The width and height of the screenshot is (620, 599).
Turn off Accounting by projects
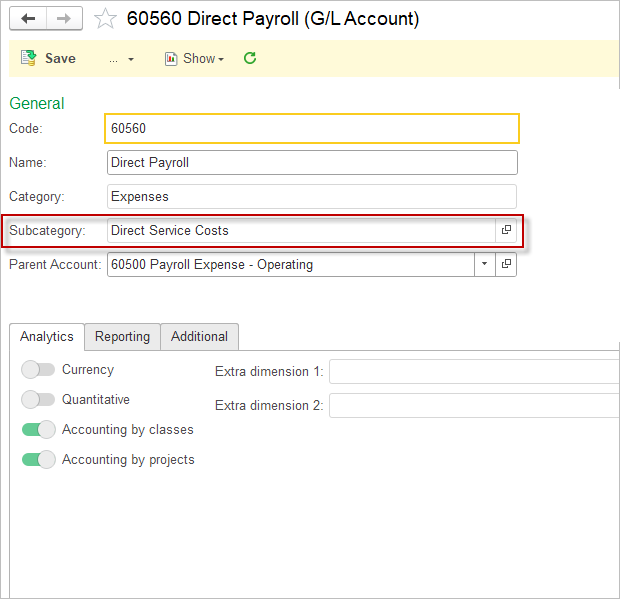coord(38,460)
